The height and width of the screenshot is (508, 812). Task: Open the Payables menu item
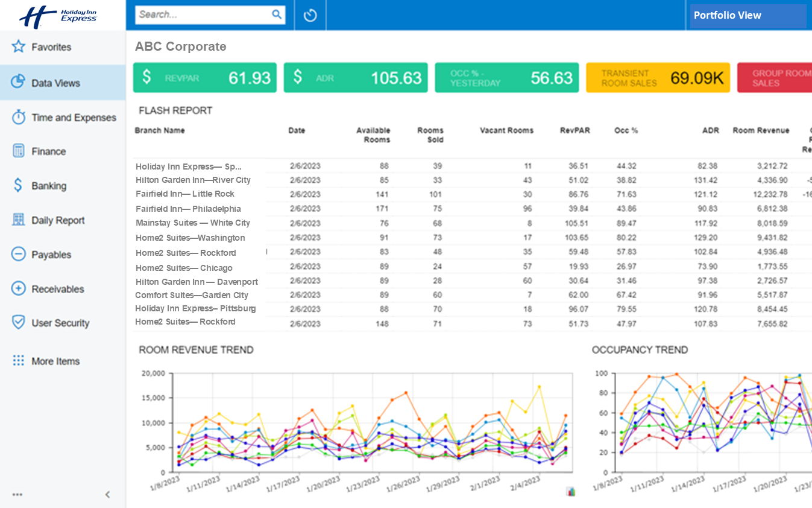pyautogui.click(x=51, y=255)
